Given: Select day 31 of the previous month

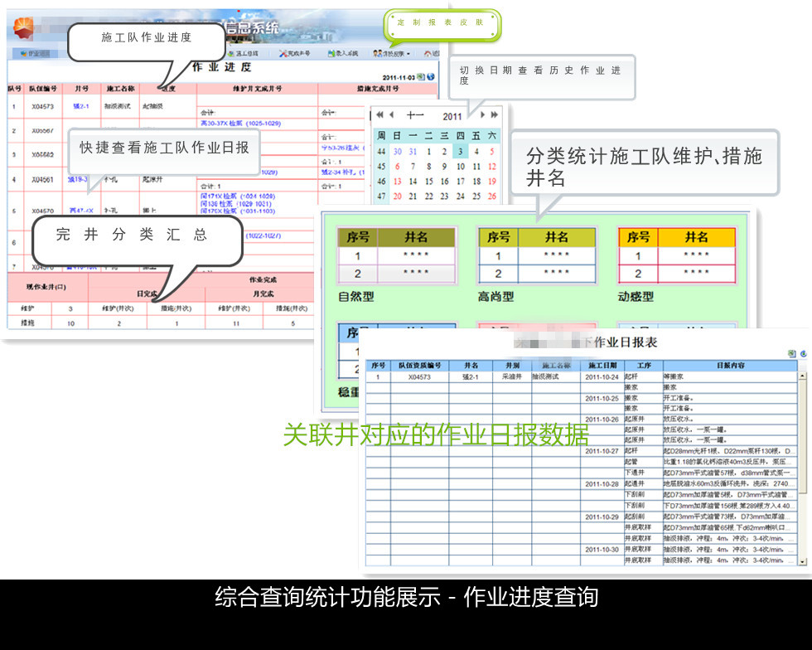Looking at the screenshot, I should coord(413,152).
